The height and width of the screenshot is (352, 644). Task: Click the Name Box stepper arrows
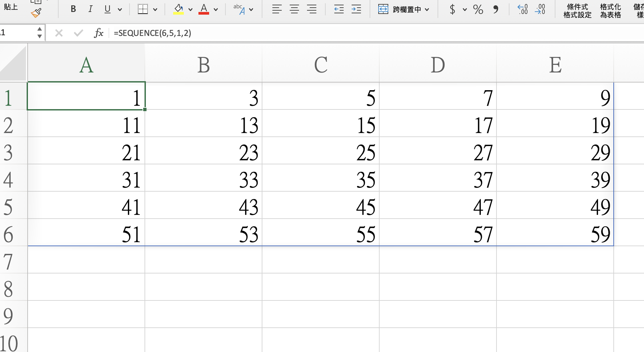[x=40, y=33]
